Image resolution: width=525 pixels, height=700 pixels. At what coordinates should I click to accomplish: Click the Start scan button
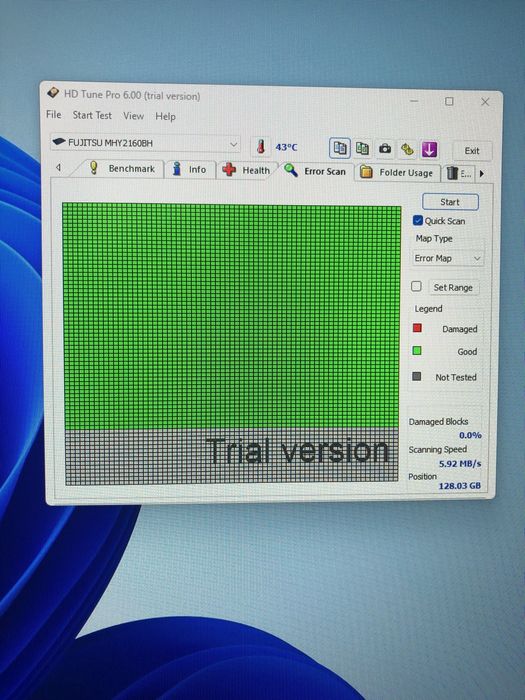(450, 202)
